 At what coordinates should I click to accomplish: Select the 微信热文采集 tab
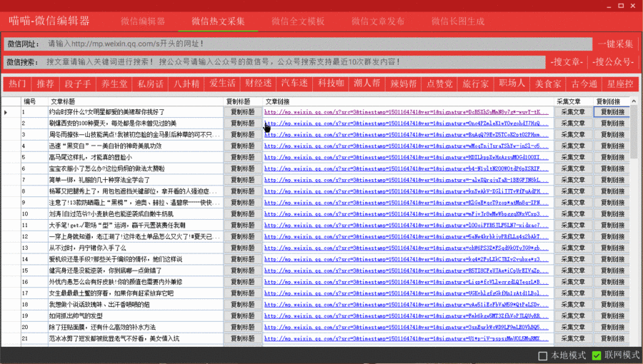[218, 21]
